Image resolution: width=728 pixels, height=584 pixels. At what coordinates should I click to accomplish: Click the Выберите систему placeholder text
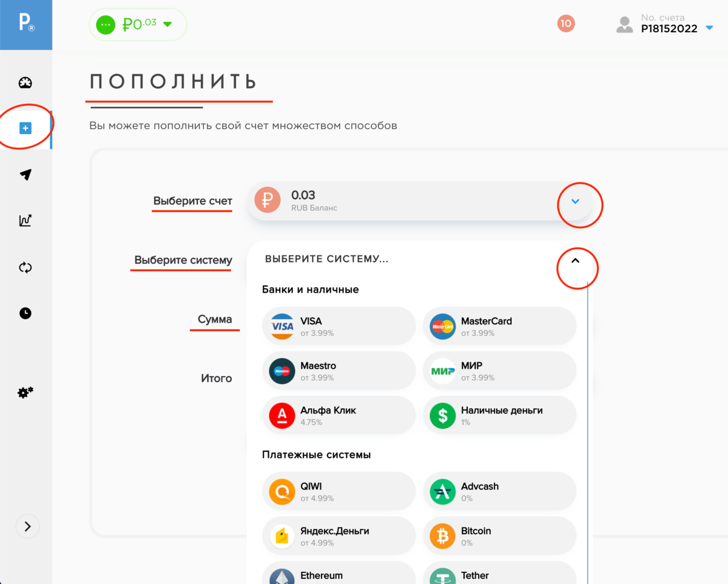coord(326,259)
